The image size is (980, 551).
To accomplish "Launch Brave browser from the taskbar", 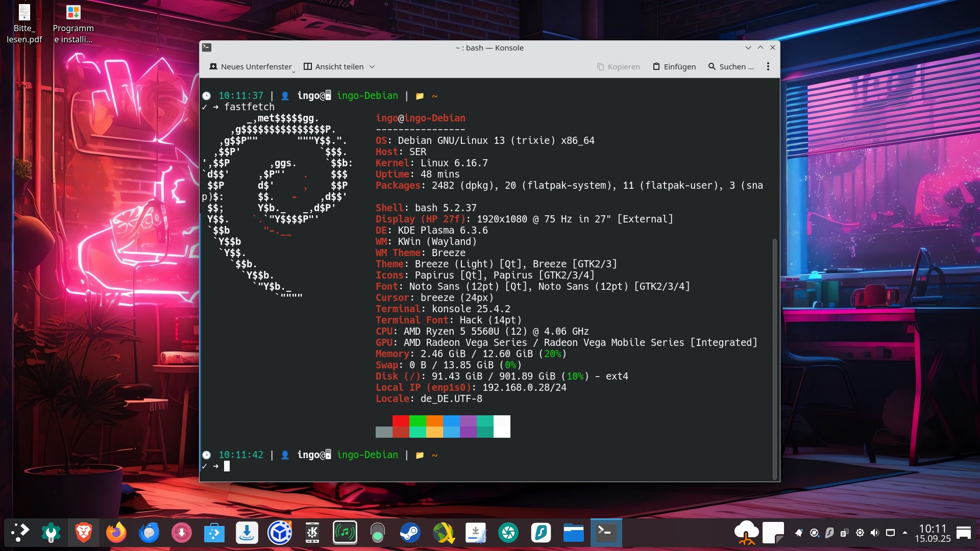I will (83, 533).
